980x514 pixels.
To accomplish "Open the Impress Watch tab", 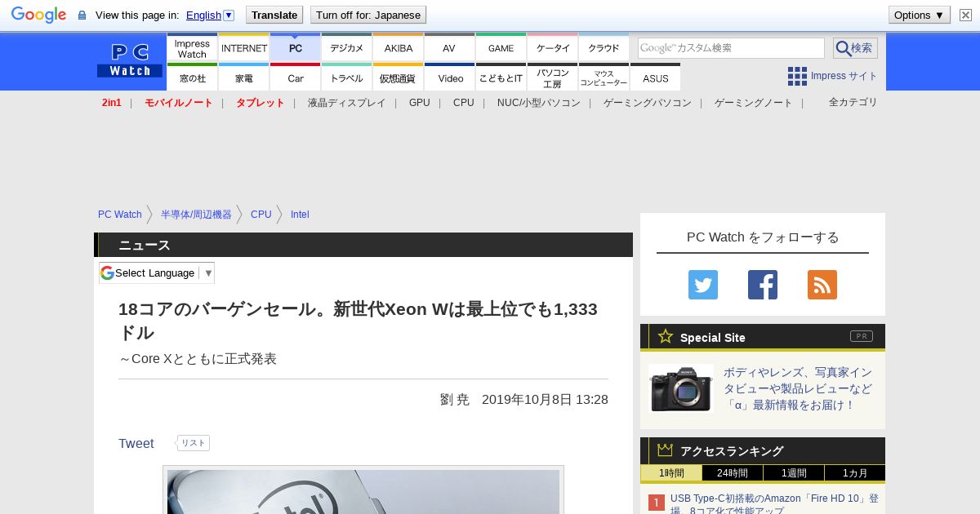I will click(192, 48).
